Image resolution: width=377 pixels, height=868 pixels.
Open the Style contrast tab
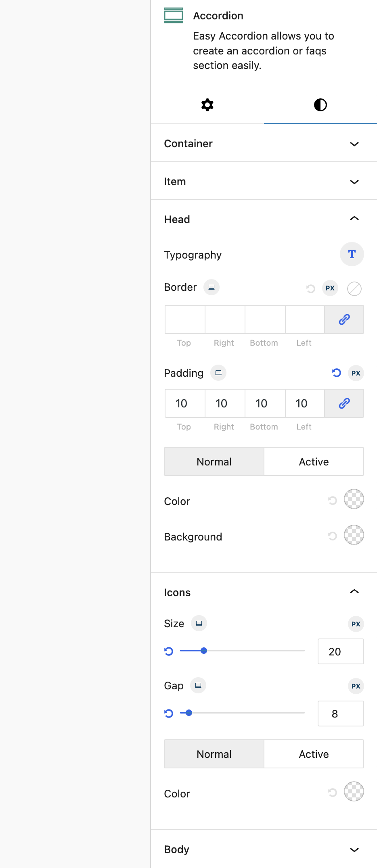click(320, 105)
